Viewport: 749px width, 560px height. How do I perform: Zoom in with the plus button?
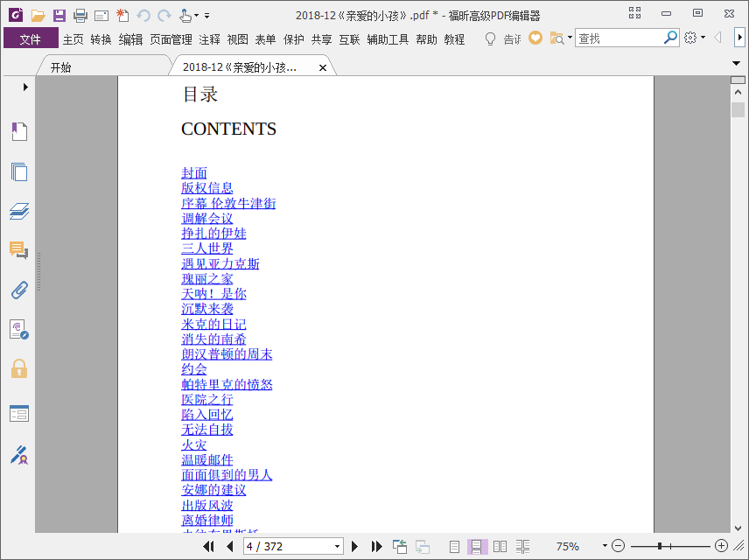[x=721, y=546]
